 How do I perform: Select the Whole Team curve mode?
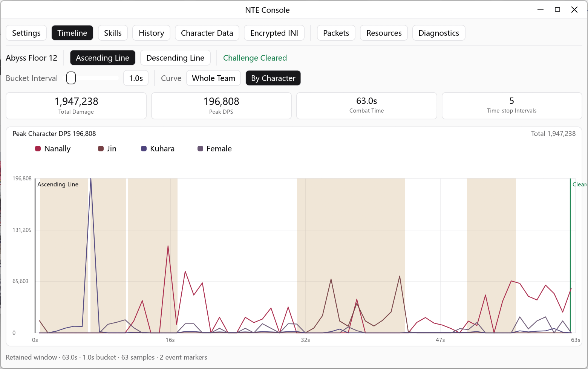click(213, 78)
